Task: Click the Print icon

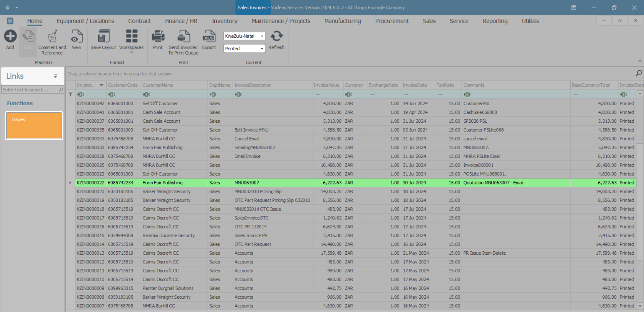Action: (158, 36)
